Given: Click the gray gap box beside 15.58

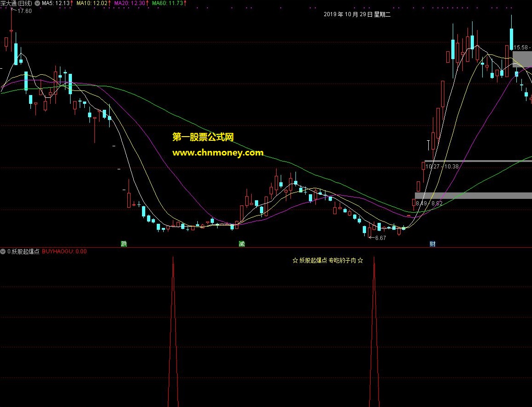Looking at the screenshot, I should 522,59.
